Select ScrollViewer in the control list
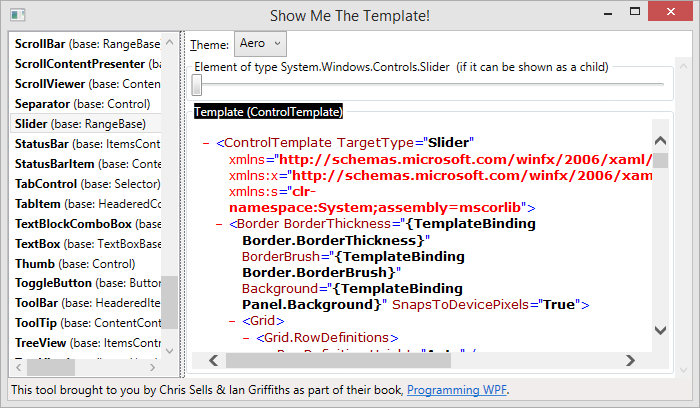700x408 pixels. [x=86, y=84]
